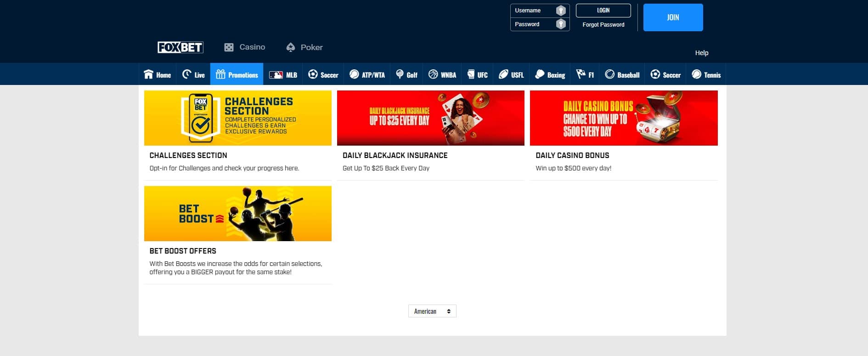Click the first Soccer ball icon after MLB

pyautogui.click(x=313, y=74)
